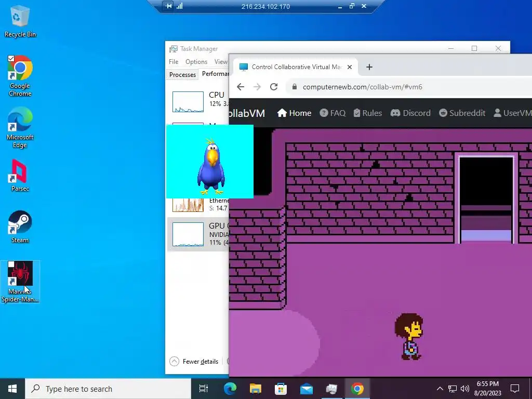Select the Performance tab in Task Manager
Image resolution: width=532 pixels, height=399 pixels.
point(215,74)
